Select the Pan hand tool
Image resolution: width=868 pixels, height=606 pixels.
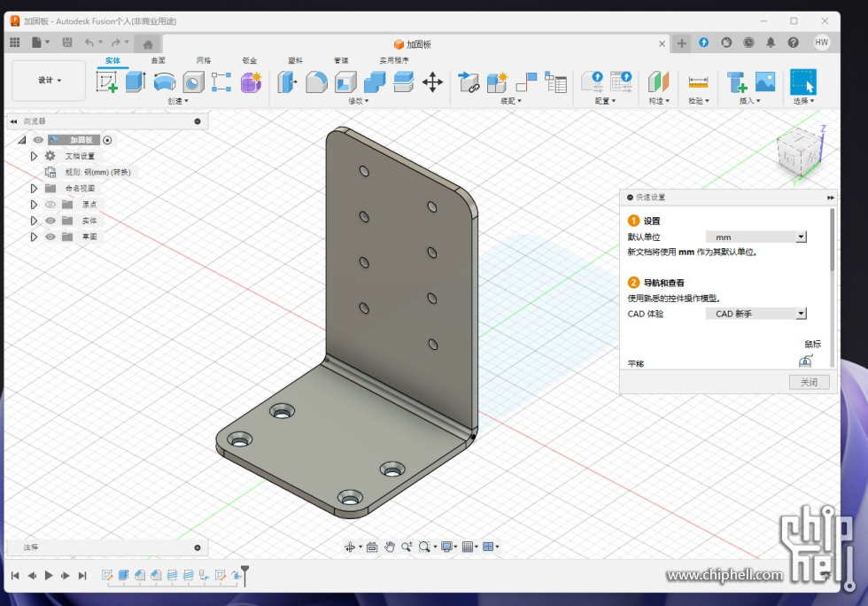tap(390, 547)
